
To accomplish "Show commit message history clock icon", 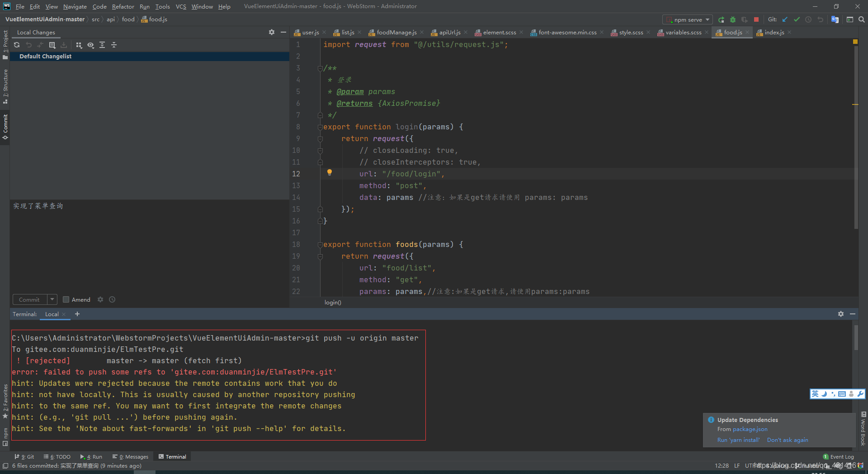I will click(x=112, y=299).
